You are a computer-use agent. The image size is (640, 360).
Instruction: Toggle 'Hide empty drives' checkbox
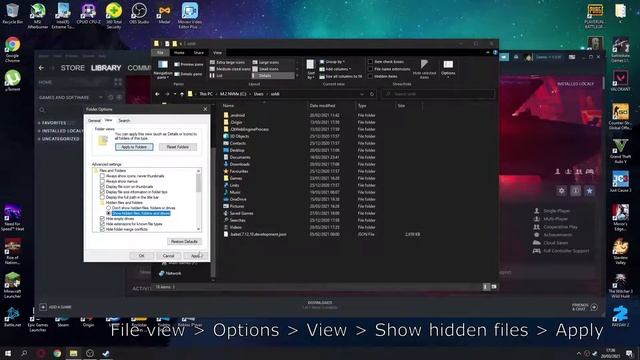(102, 219)
